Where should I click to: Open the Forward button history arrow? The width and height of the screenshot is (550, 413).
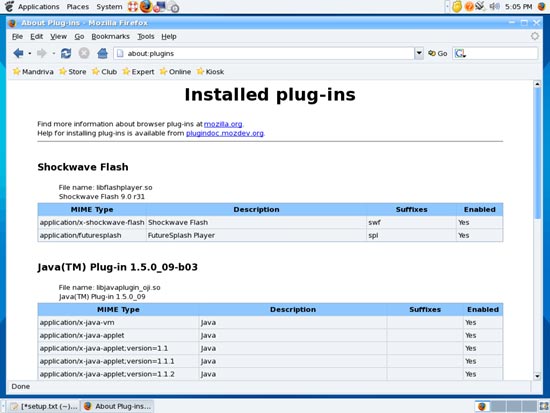point(54,54)
